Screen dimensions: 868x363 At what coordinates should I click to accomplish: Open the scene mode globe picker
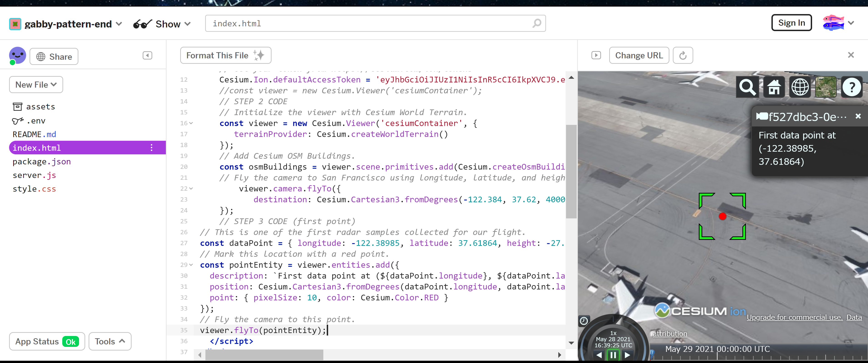pyautogui.click(x=800, y=87)
